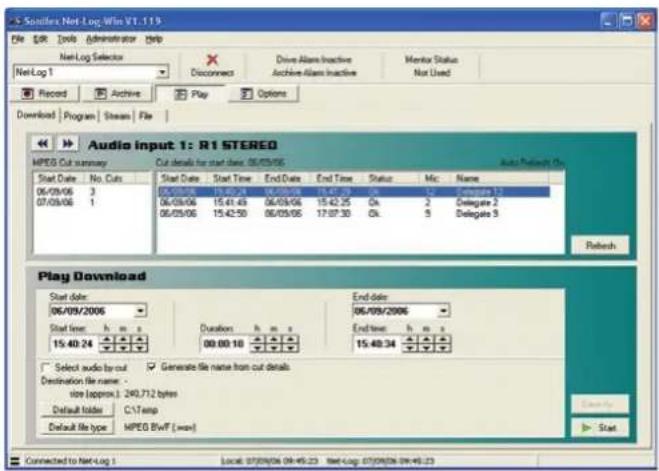Enable Select audio by cut checkbox

pyautogui.click(x=46, y=368)
